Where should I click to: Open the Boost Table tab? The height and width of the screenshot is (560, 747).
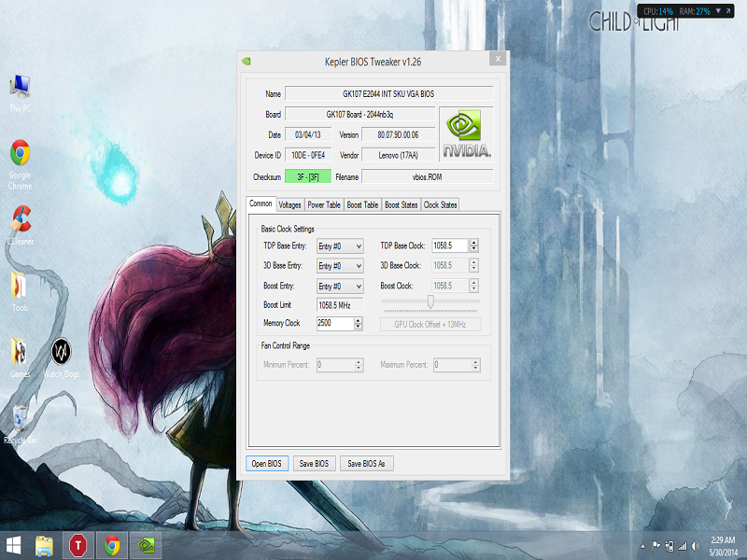(x=362, y=204)
